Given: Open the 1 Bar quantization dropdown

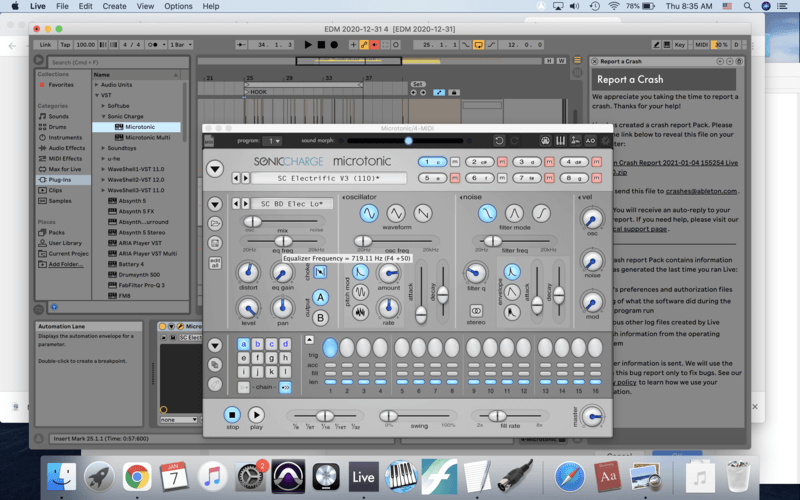Looking at the screenshot, I should pyautogui.click(x=181, y=45).
